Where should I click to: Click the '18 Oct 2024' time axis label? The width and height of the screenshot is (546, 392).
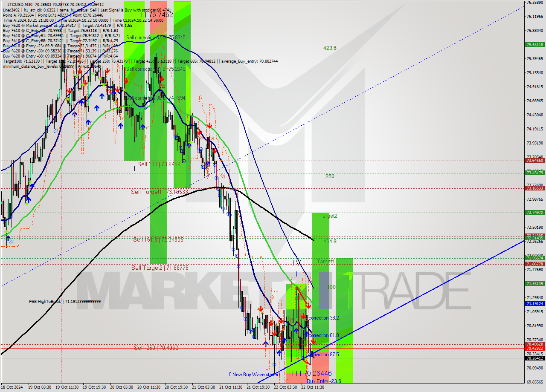click(x=12, y=387)
